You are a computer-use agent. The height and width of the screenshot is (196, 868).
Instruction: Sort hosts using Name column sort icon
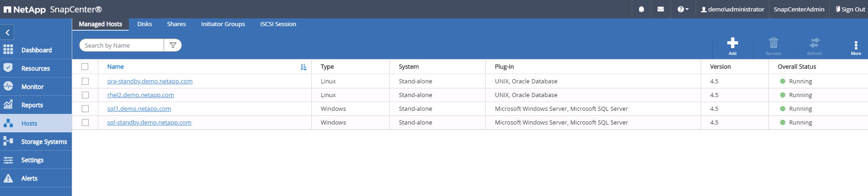coord(304,67)
